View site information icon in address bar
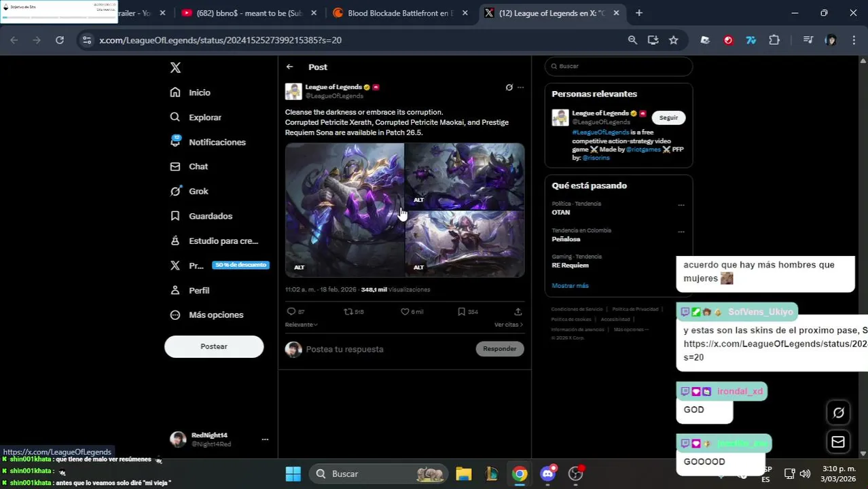The height and width of the screenshot is (489, 868). pos(86,40)
